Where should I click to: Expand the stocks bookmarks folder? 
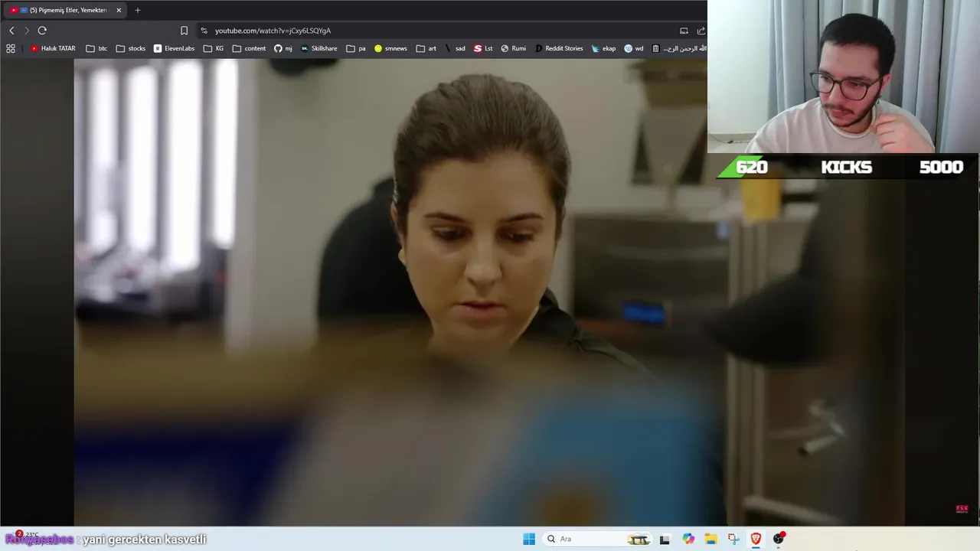pos(131,48)
